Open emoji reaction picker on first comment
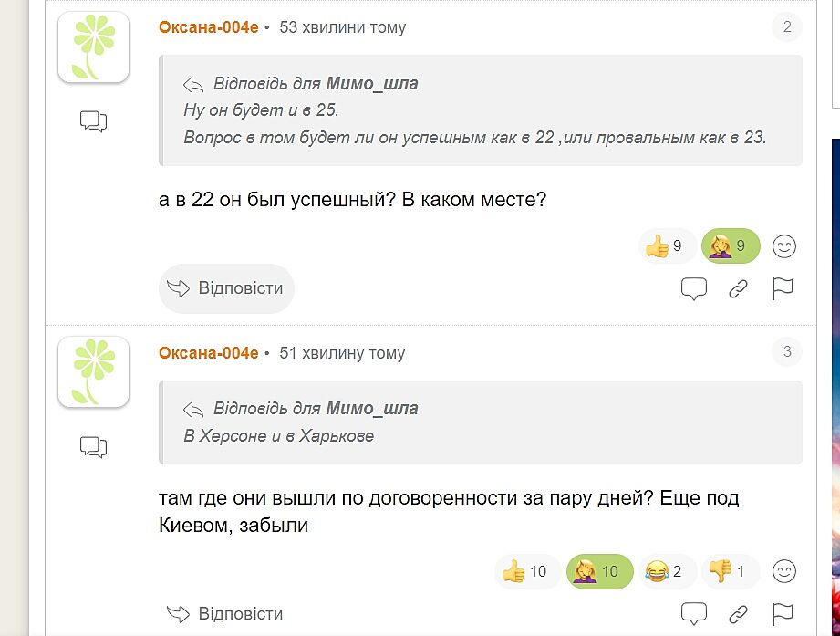This screenshot has height=636, width=840. point(784,246)
